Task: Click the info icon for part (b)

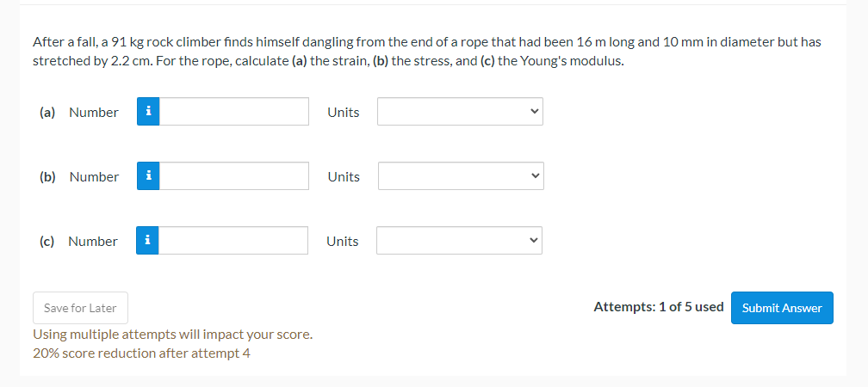Action: [x=148, y=175]
